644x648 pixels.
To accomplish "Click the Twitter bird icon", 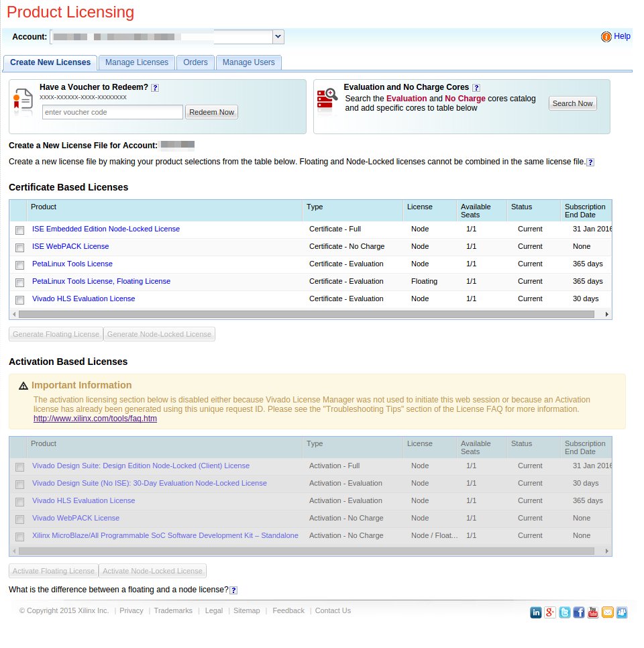I will pos(565,612).
